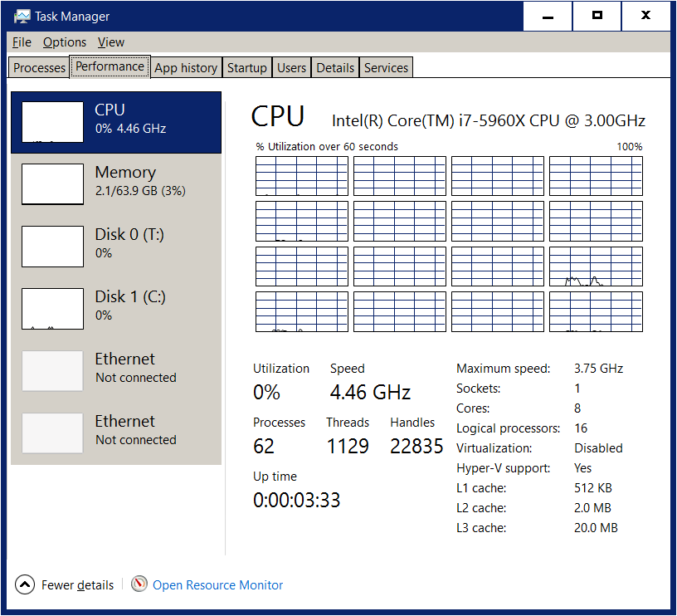This screenshot has height=616, width=677.
Task: Select the Performance tab
Action: tap(110, 66)
